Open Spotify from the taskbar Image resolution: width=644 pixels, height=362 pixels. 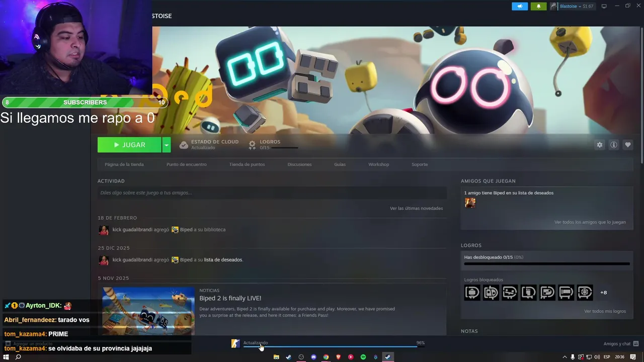tap(363, 357)
